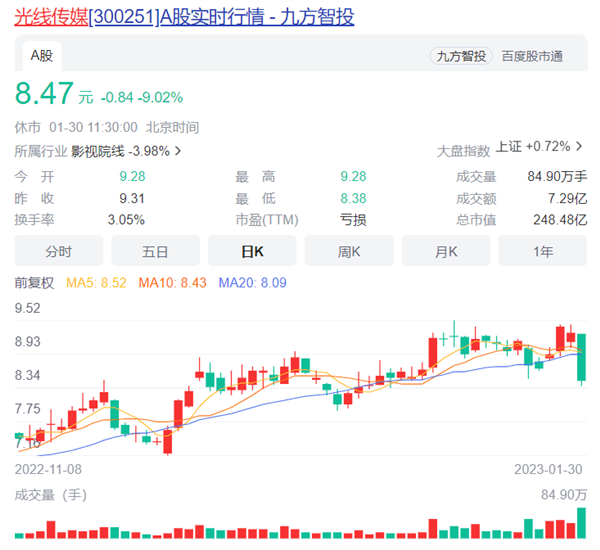Viewport: 600px width, 550px height.
Task: Switch to 九方智投 data source
Action: [x=461, y=56]
